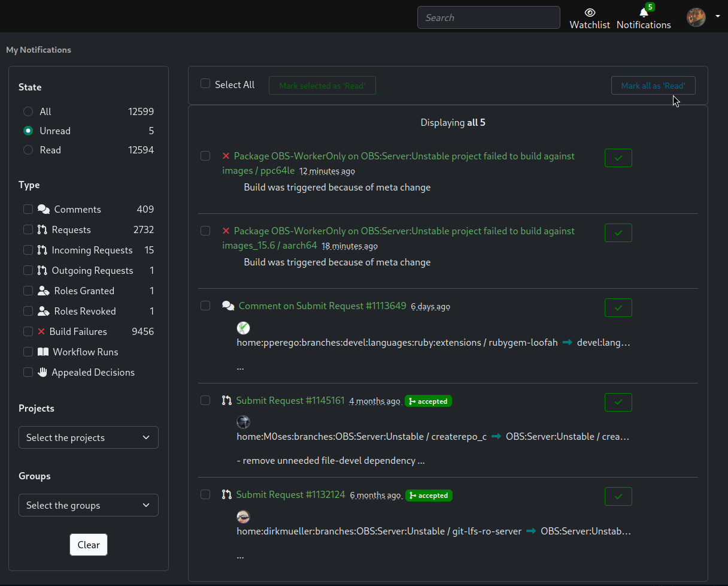Image resolution: width=728 pixels, height=586 pixels.
Task: Expand the Select the projects dropdown
Action: (89, 437)
